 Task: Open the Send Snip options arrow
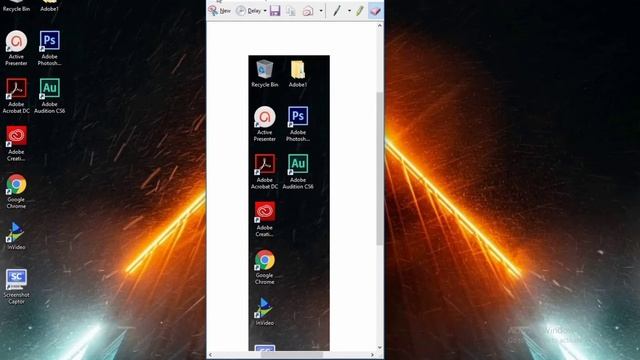coord(321,11)
